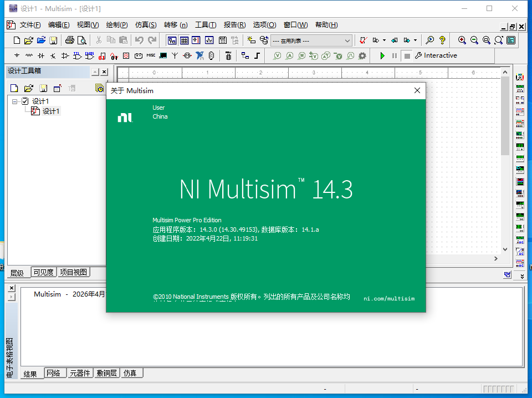Switch to the 元器件 bottom tab
Screen dimensions: 532x398
click(80, 373)
